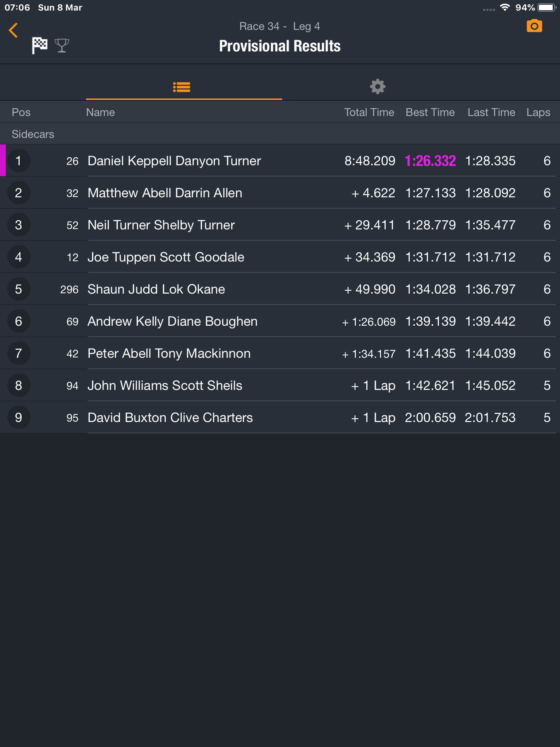Viewport: 560px width, 747px height.
Task: Open the settings gear tab
Action: (377, 87)
